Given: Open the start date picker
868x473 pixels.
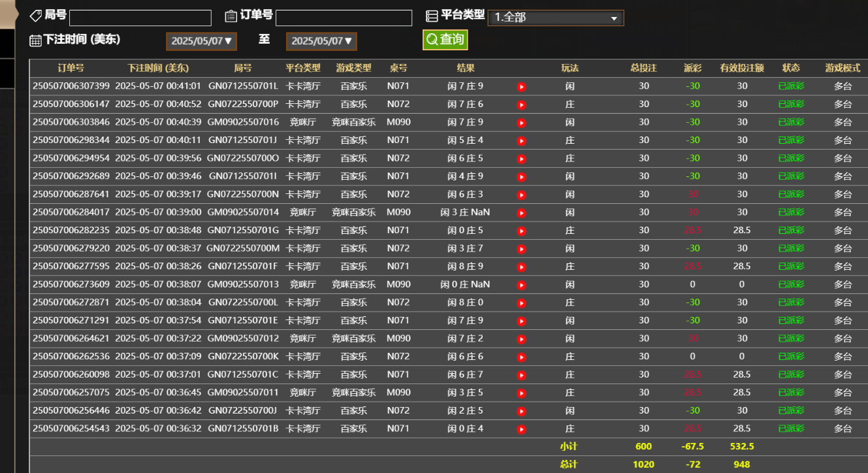Looking at the screenshot, I should click(201, 41).
